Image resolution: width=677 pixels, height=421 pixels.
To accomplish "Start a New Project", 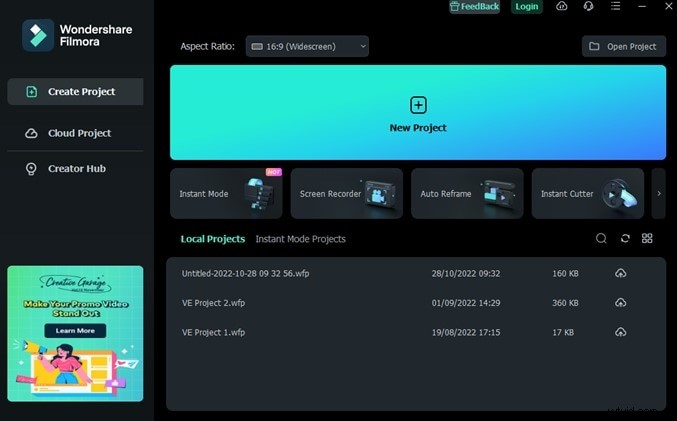I will pyautogui.click(x=417, y=113).
